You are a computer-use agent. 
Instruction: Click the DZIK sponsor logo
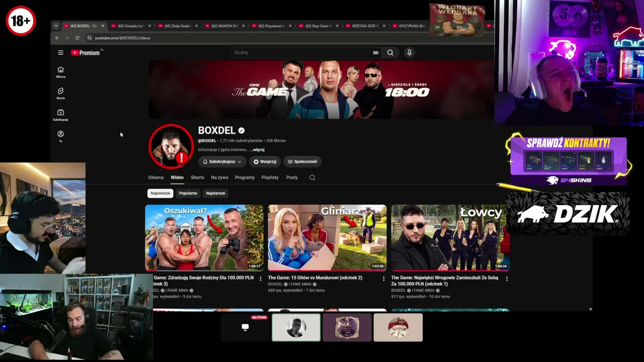pyautogui.click(x=568, y=214)
